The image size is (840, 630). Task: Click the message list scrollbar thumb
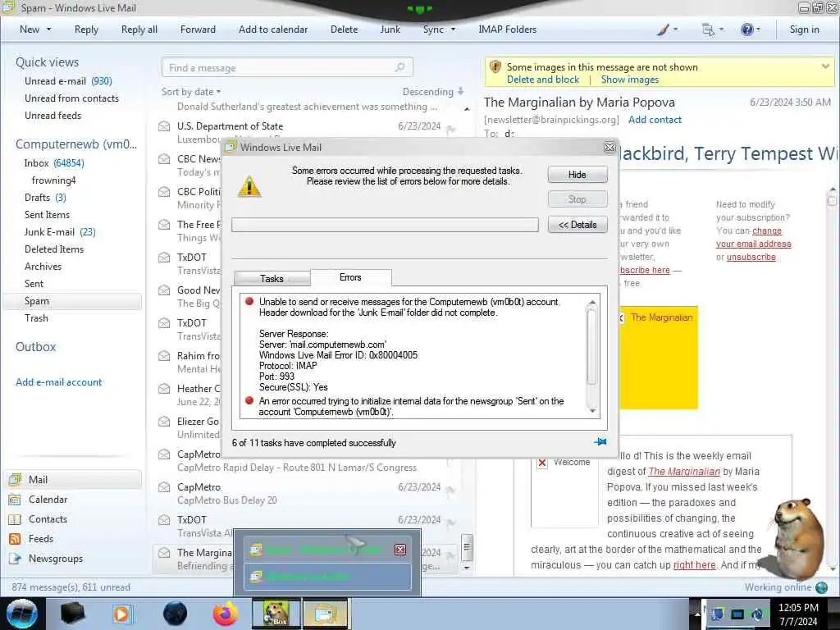(467, 547)
